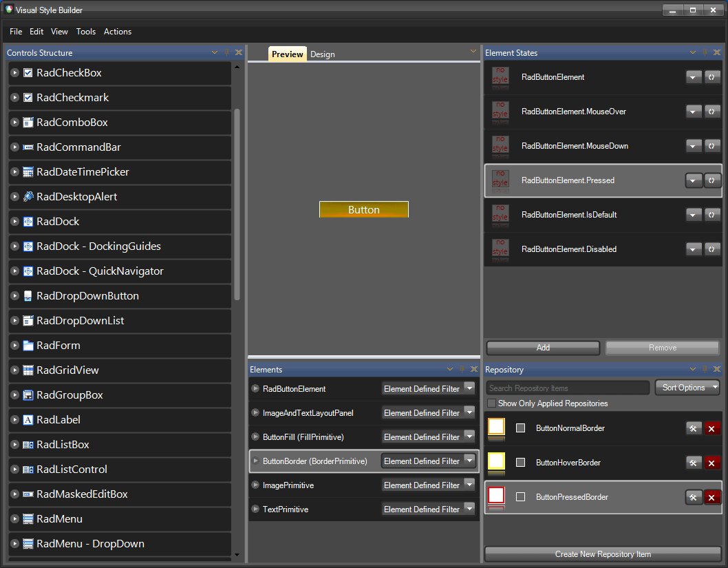
Task: Open the Sort Options dropdown
Action: click(687, 387)
